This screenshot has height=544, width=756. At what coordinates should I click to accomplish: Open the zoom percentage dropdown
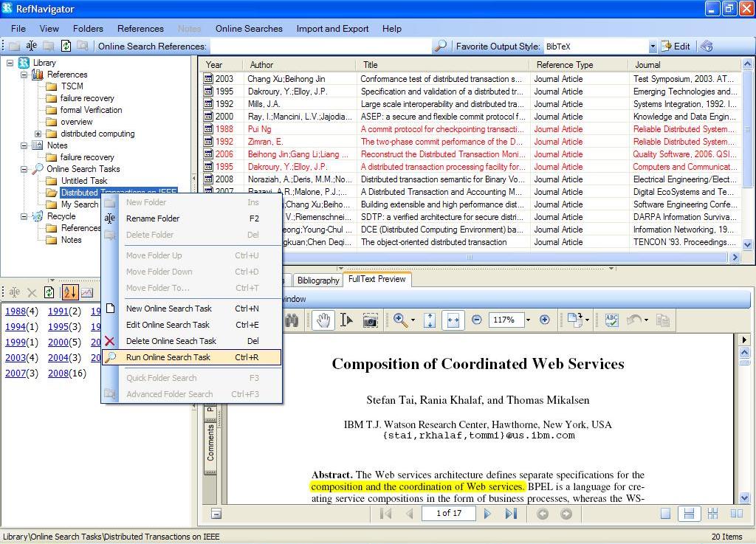tap(527, 320)
